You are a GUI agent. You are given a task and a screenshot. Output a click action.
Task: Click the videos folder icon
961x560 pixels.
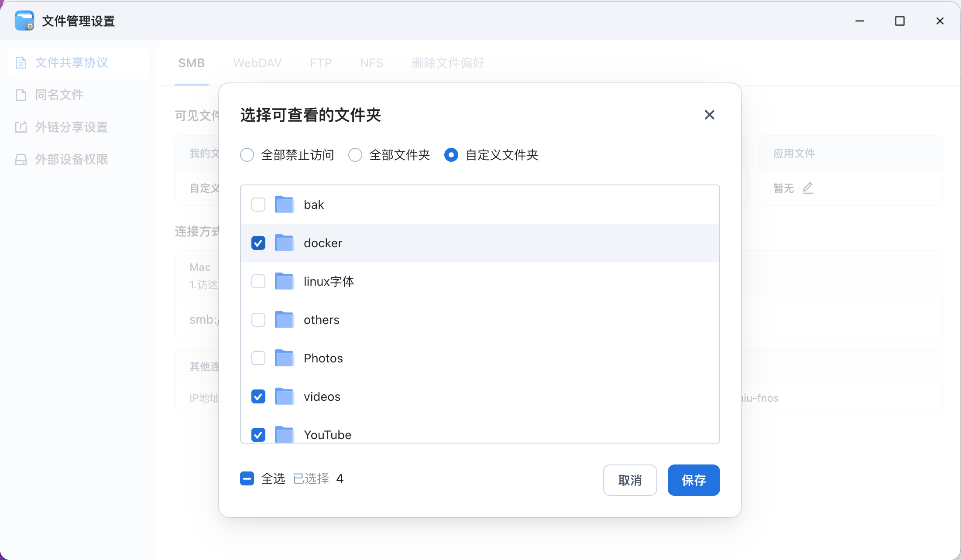point(285,396)
